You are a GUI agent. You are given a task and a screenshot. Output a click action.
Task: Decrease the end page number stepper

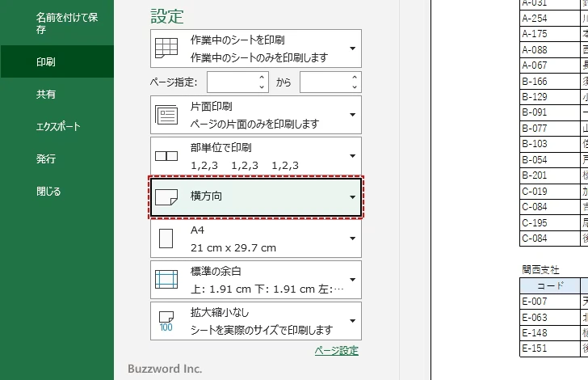click(x=355, y=87)
